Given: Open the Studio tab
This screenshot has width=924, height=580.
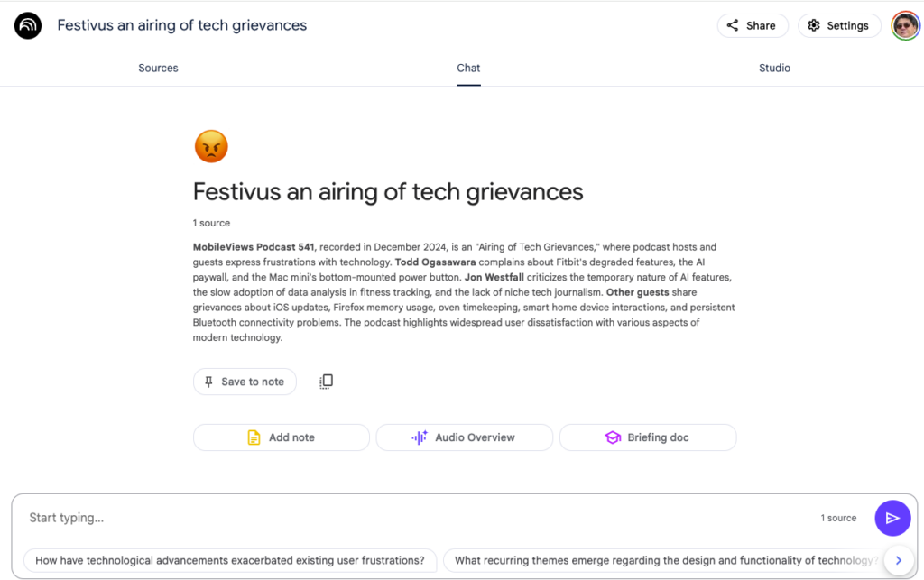Looking at the screenshot, I should pyautogui.click(x=774, y=68).
